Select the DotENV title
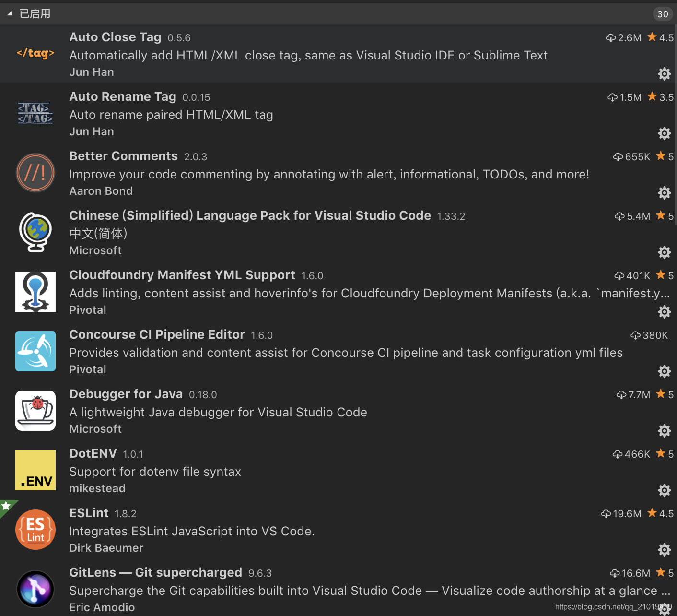 pos(93,453)
